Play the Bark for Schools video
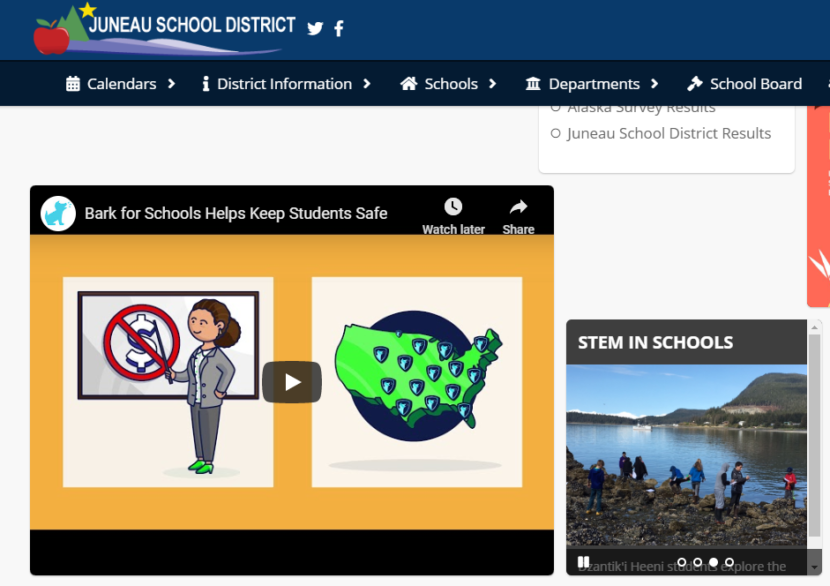Image resolution: width=830 pixels, height=586 pixels. [291, 382]
